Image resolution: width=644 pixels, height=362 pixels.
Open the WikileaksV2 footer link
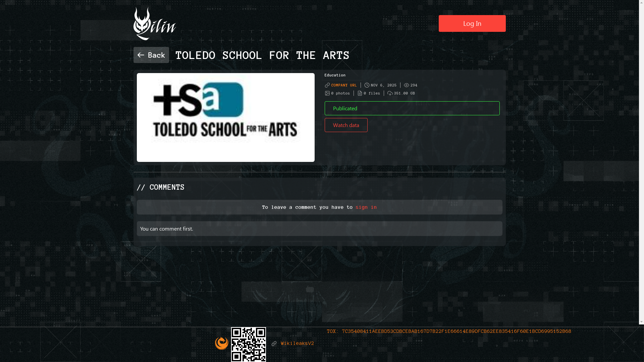coord(297,344)
